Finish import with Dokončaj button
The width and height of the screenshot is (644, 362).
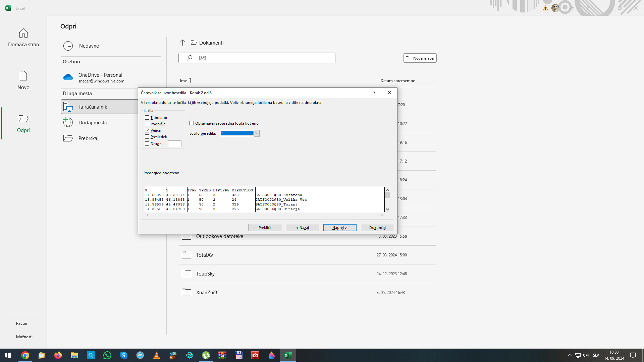377,228
